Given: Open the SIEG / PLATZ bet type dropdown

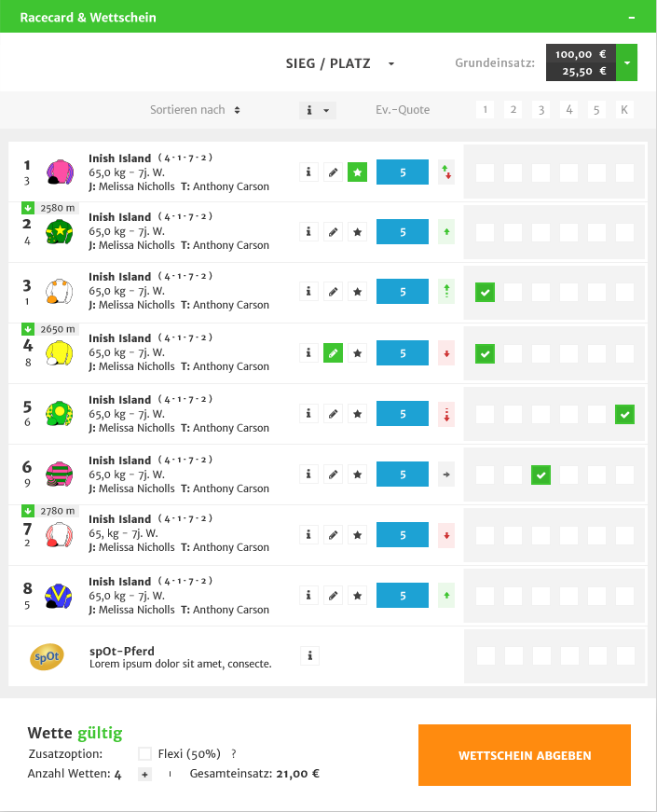Looking at the screenshot, I should pos(339,63).
